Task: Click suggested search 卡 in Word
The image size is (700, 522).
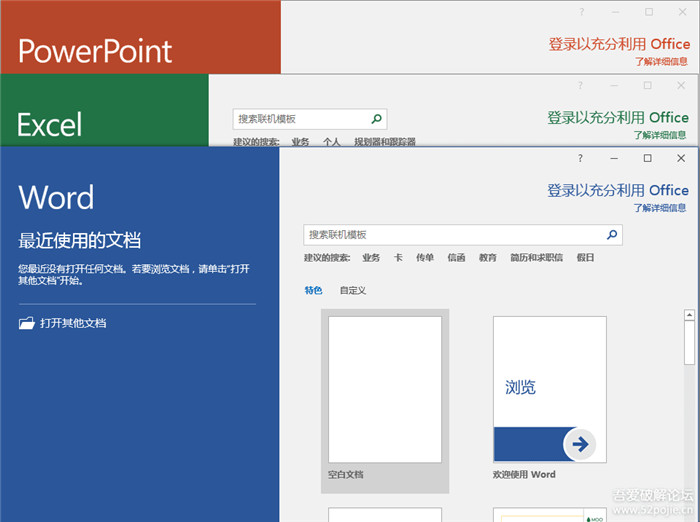Action: [x=398, y=258]
